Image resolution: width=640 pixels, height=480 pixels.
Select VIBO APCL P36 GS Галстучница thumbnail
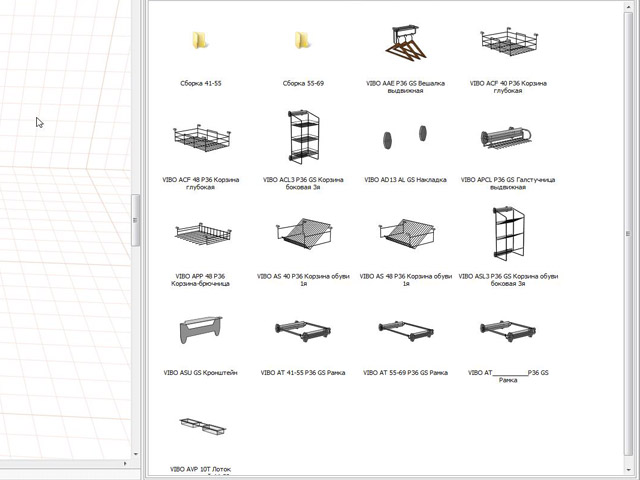[x=506, y=138]
